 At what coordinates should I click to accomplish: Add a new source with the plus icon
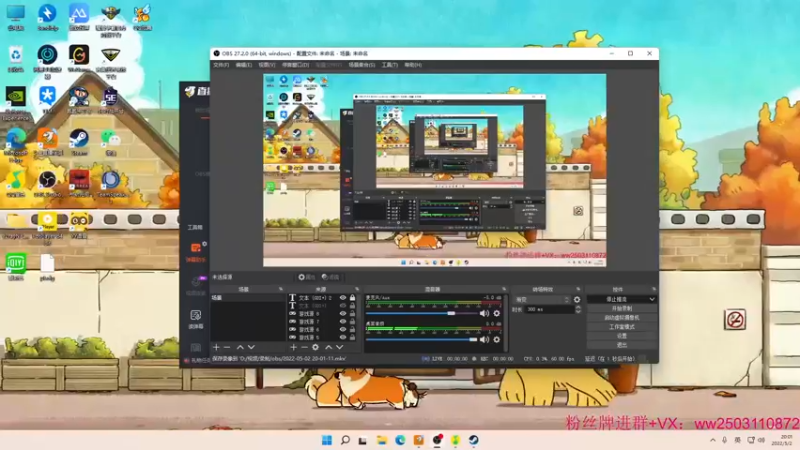coord(293,347)
